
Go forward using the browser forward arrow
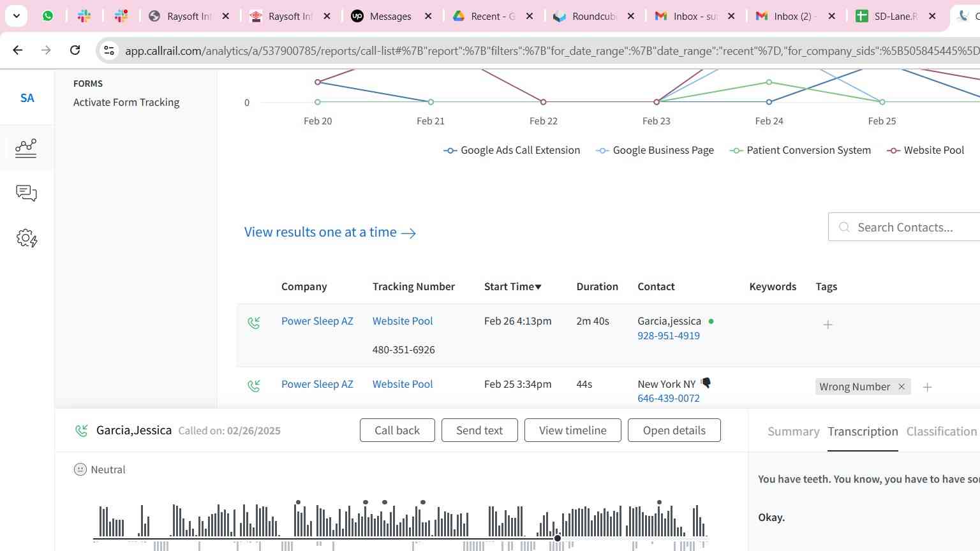(x=46, y=50)
